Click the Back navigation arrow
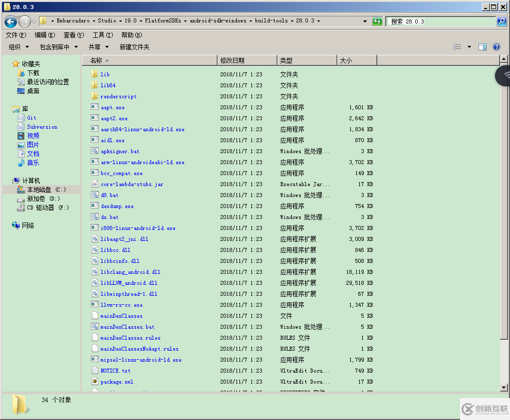Image resolution: width=510 pixels, height=420 pixels. click(x=11, y=21)
